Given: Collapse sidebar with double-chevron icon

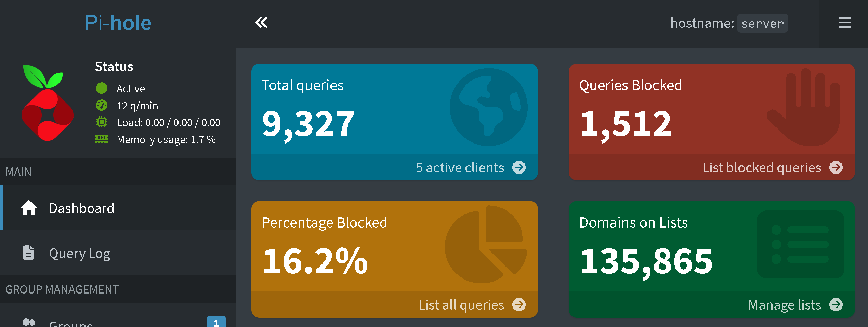Looking at the screenshot, I should pyautogui.click(x=261, y=23).
